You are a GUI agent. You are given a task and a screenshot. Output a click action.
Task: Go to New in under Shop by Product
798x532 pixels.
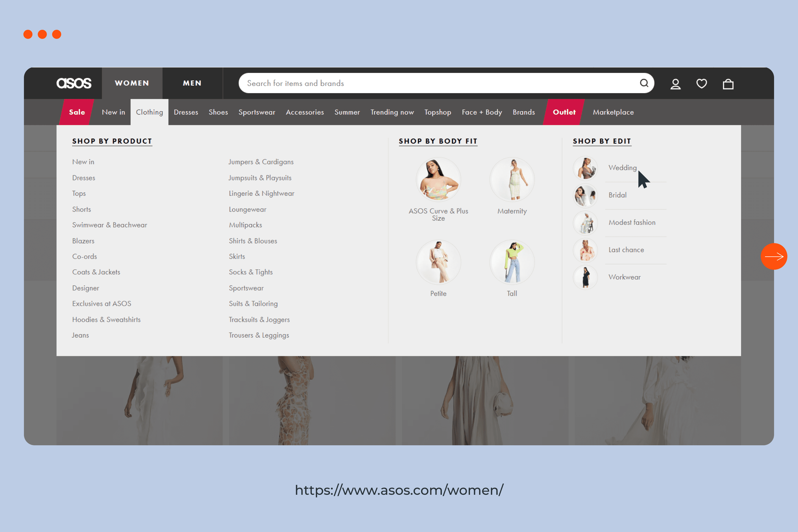coord(83,162)
